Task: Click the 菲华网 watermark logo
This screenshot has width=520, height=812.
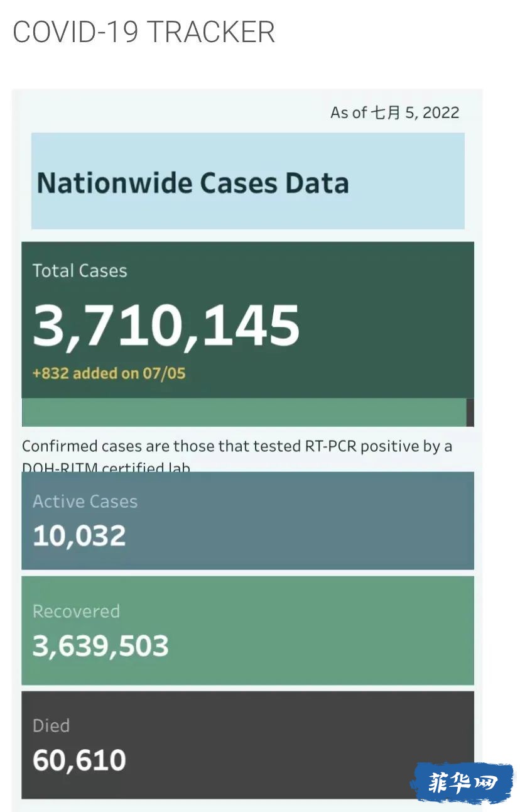Action: [x=462, y=783]
